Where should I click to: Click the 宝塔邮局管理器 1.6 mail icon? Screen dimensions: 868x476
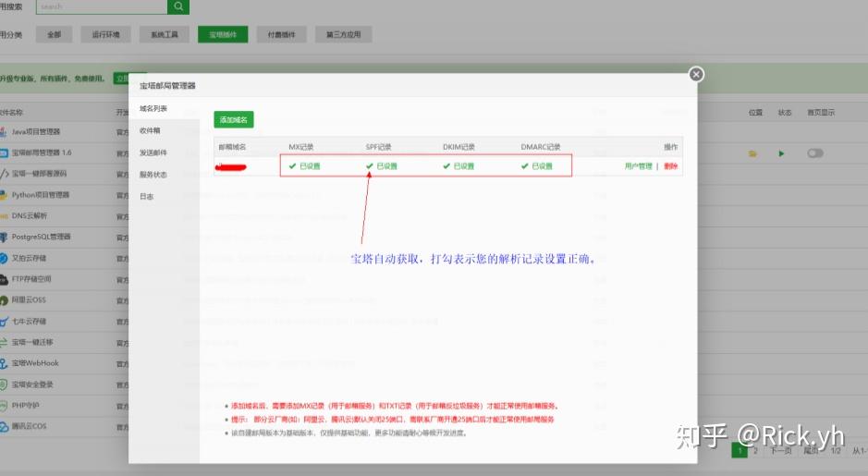pyautogui.click(x=4, y=153)
